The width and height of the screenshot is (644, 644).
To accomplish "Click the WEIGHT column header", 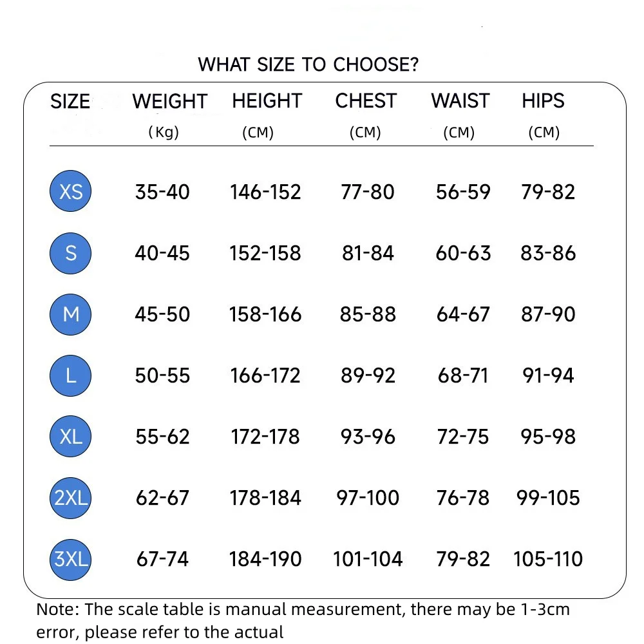I will pos(169,101).
